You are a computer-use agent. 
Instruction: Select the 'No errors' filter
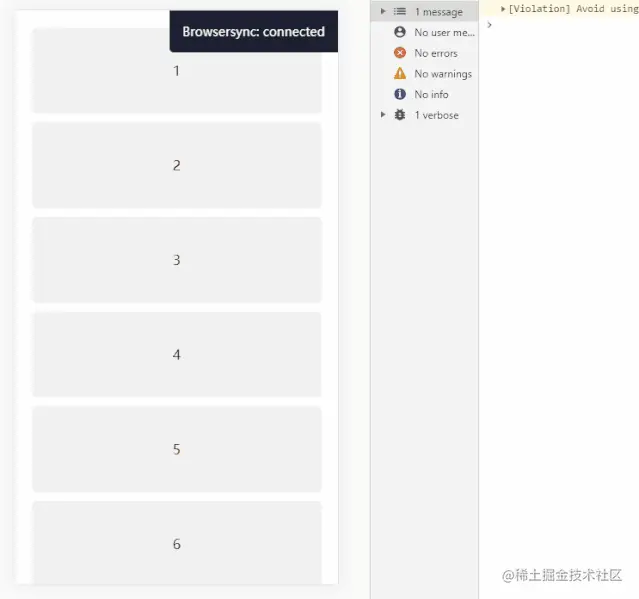pyautogui.click(x=424, y=53)
